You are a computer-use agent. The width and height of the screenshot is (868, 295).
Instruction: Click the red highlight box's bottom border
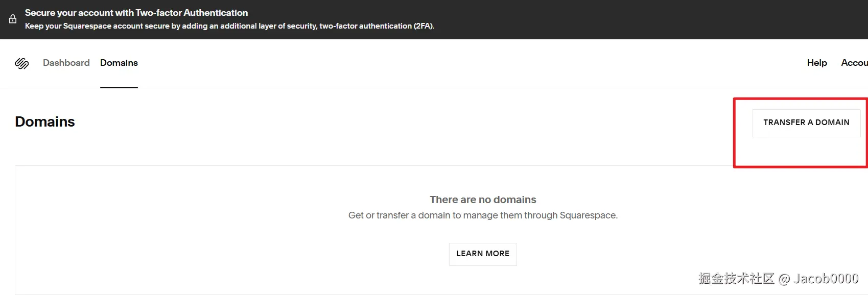(x=800, y=166)
